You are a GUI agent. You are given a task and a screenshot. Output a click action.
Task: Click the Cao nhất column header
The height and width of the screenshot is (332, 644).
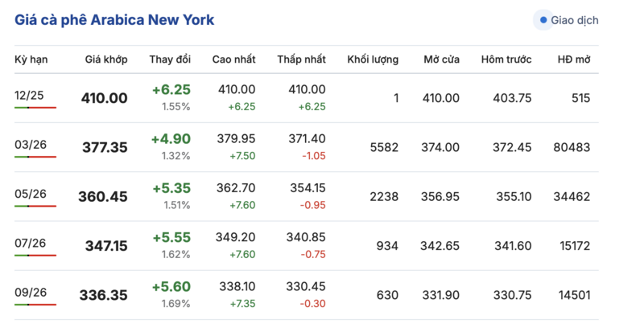click(233, 60)
